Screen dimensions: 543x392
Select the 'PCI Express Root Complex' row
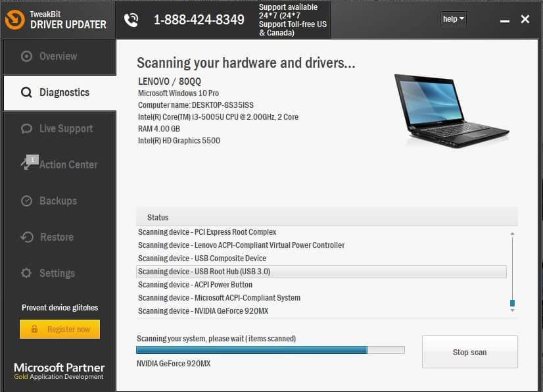pos(321,232)
